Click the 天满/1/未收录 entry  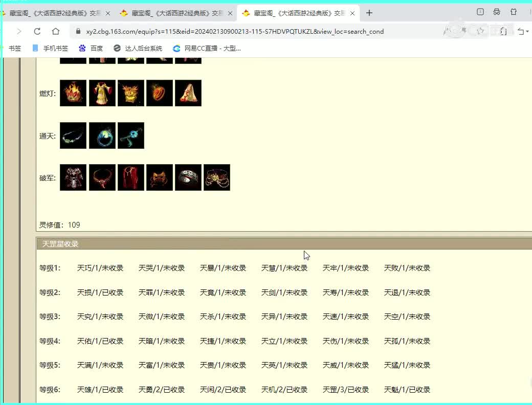(100, 365)
